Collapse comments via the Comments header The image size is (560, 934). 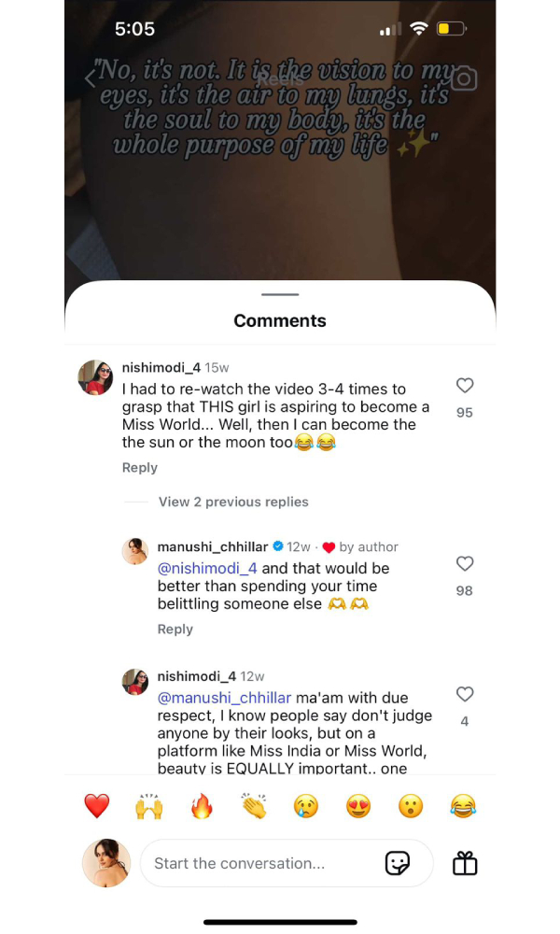(279, 320)
